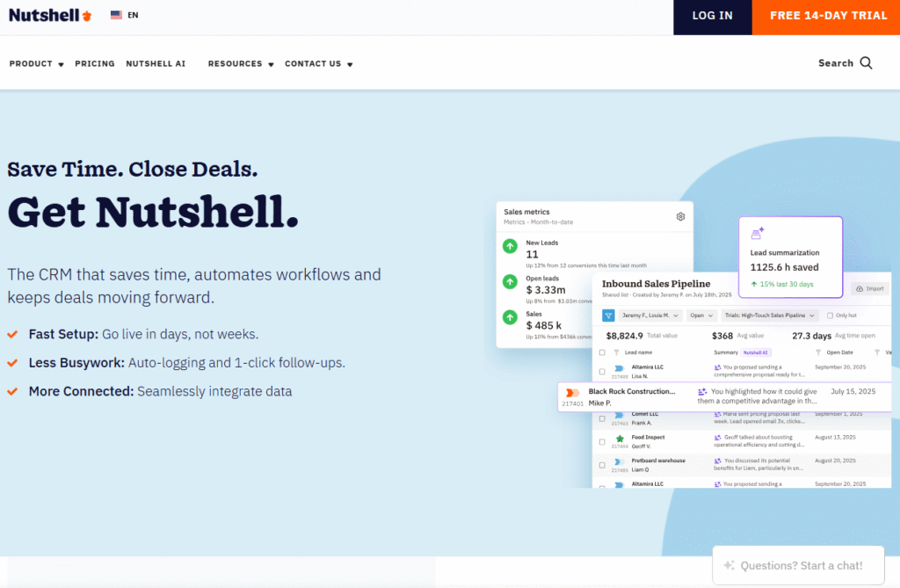
Task: Start a chat via 'Questions? Start a chat!' widget
Action: point(798,566)
